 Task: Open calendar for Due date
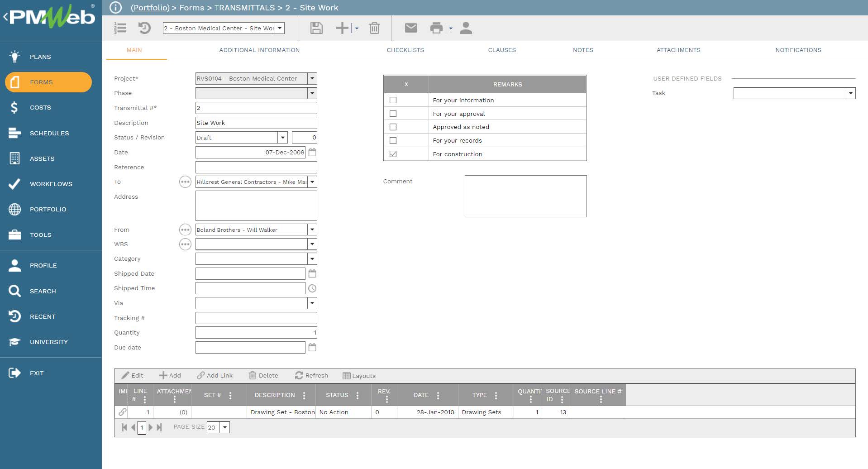312,347
